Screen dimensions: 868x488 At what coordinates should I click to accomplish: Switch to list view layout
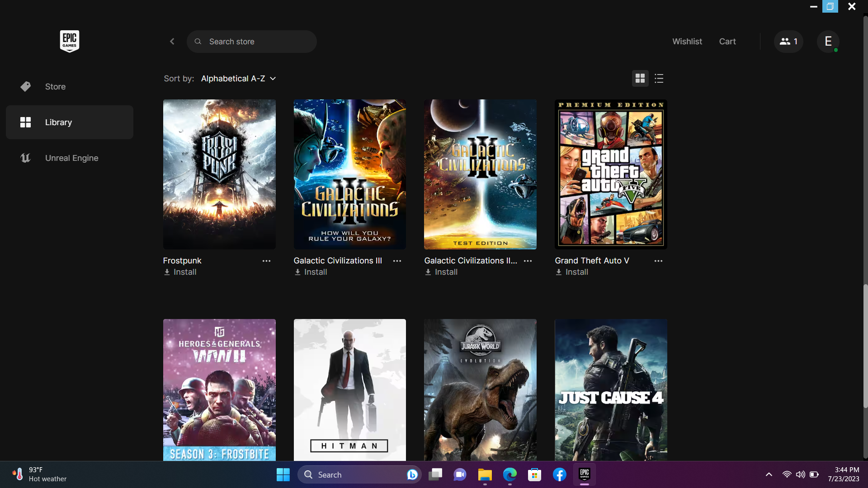click(x=659, y=78)
